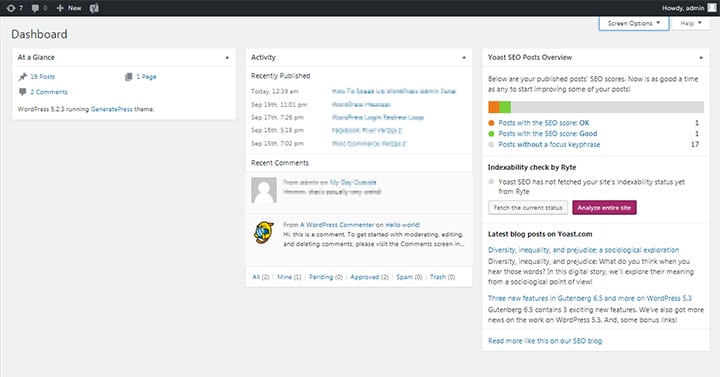Filter comments by Spam (0)

pos(409,277)
